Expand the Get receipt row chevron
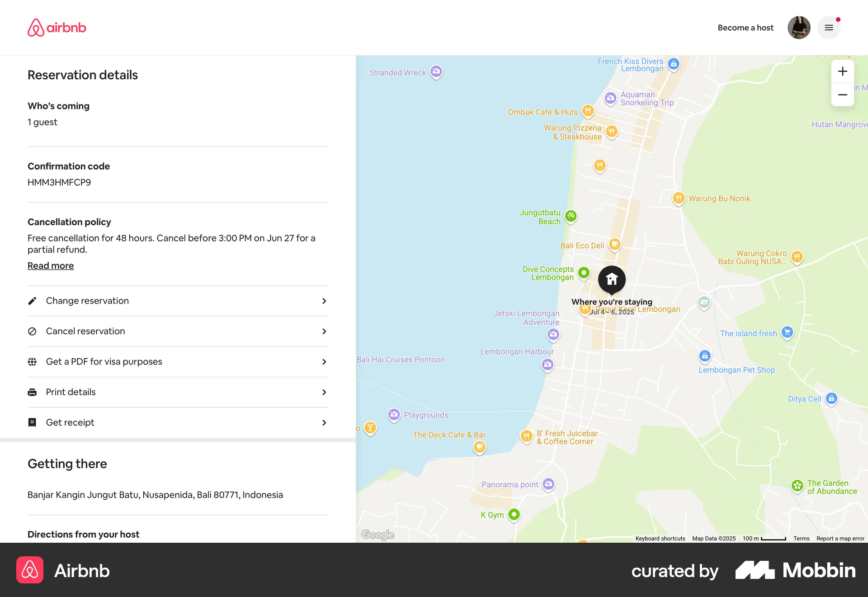Screen dimensions: 868x597 click(324, 422)
